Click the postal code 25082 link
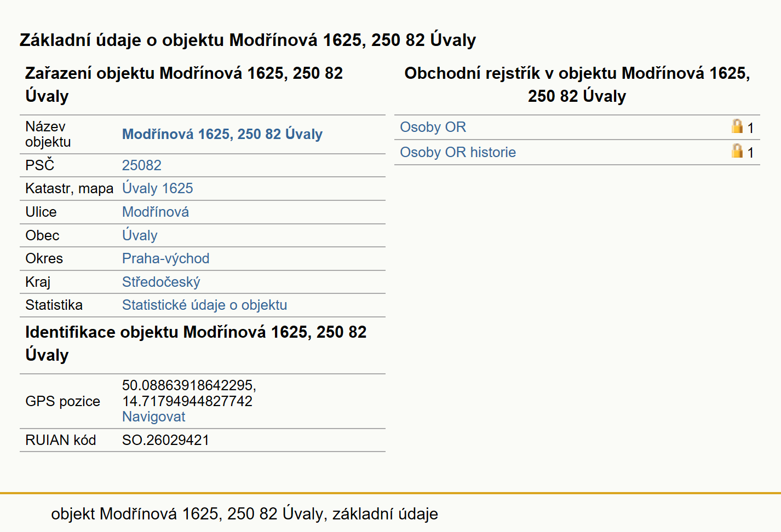The image size is (781, 532). point(142,165)
